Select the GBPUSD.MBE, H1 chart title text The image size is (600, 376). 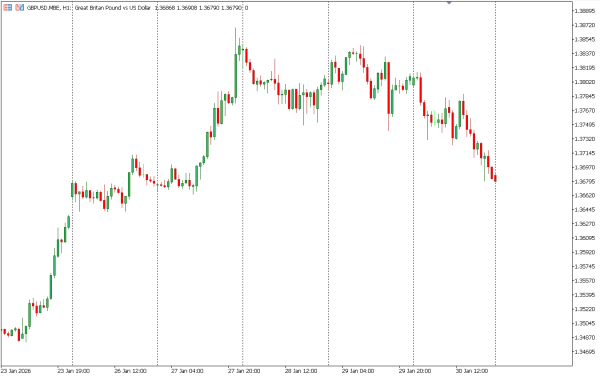49,8
